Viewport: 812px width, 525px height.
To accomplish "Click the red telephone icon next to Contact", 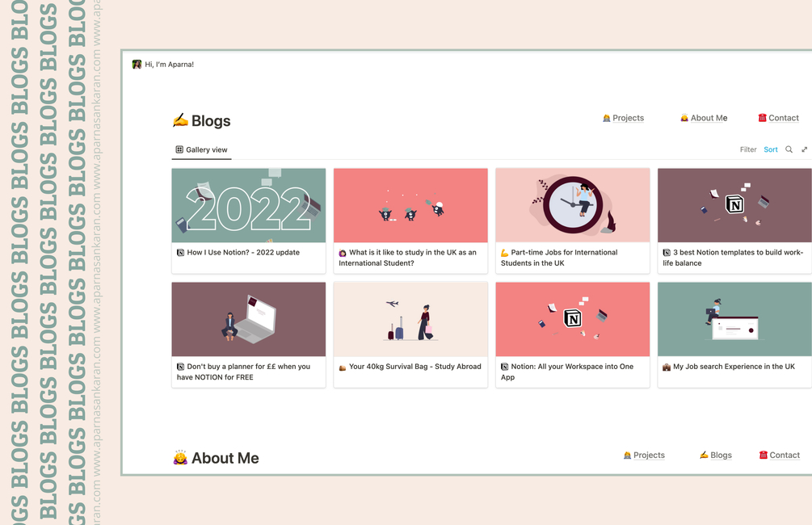I will click(762, 118).
